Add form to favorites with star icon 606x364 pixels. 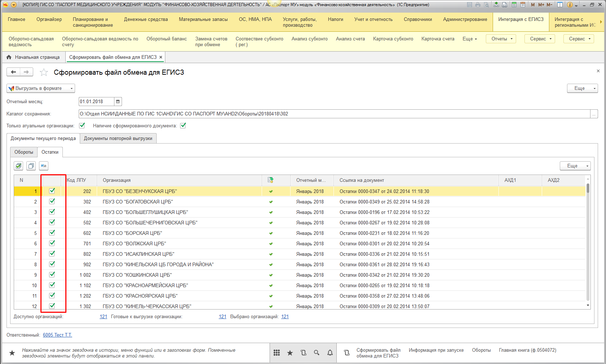(x=44, y=73)
